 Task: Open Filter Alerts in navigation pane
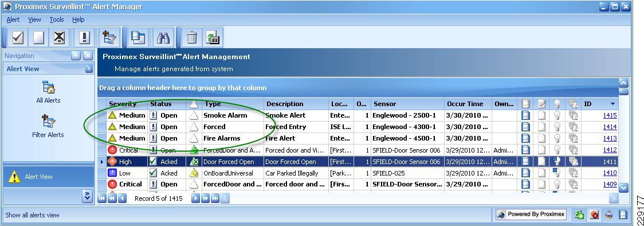(49, 127)
